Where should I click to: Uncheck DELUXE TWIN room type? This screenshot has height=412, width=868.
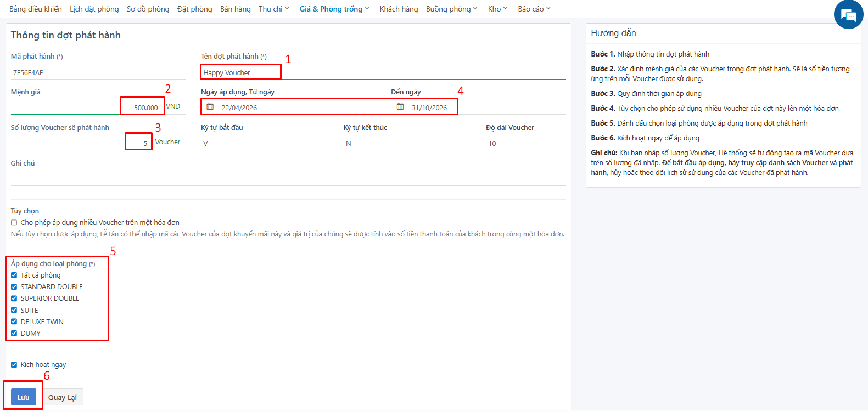(14, 322)
